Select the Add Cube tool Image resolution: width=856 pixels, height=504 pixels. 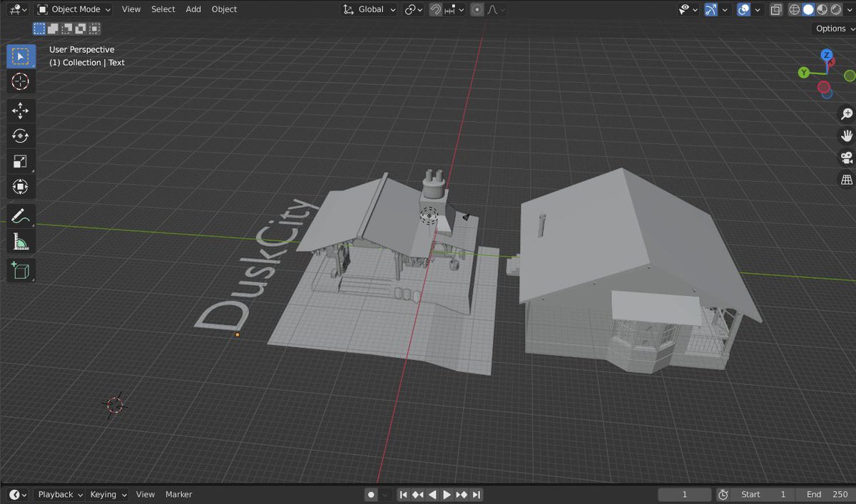click(21, 270)
